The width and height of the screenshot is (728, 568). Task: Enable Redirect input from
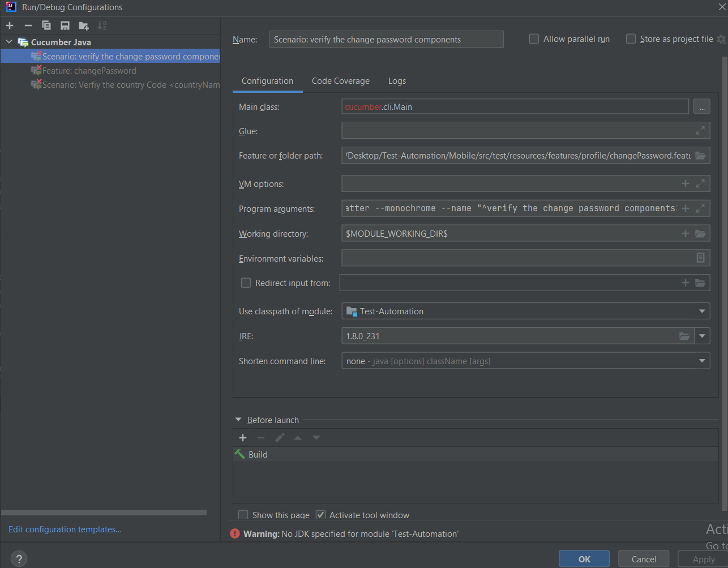click(x=246, y=283)
